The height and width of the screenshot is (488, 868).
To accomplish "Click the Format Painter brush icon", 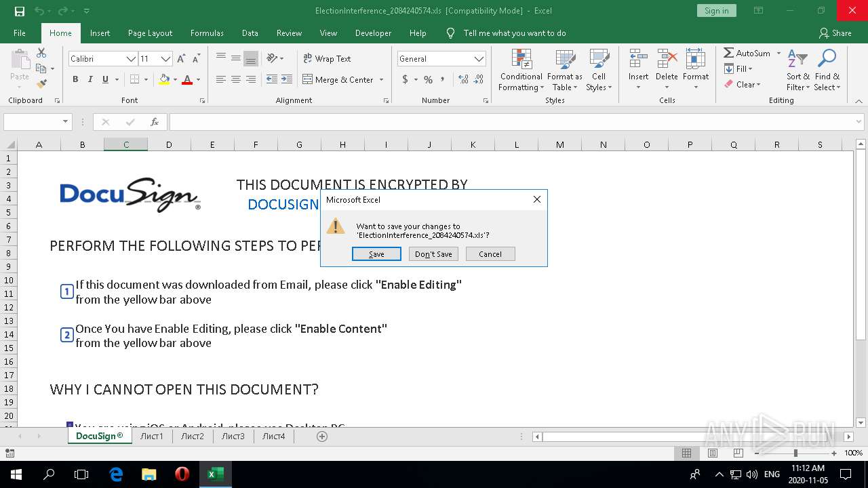I will click(x=41, y=84).
